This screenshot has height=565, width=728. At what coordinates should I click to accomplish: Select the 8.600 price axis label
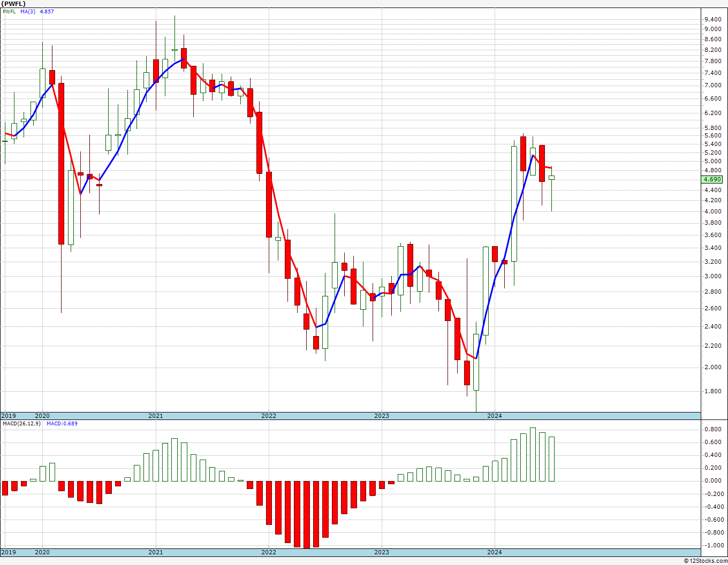click(x=714, y=40)
